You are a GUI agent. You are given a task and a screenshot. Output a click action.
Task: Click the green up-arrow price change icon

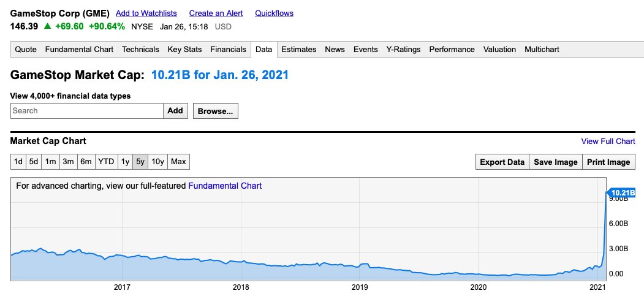tap(47, 26)
